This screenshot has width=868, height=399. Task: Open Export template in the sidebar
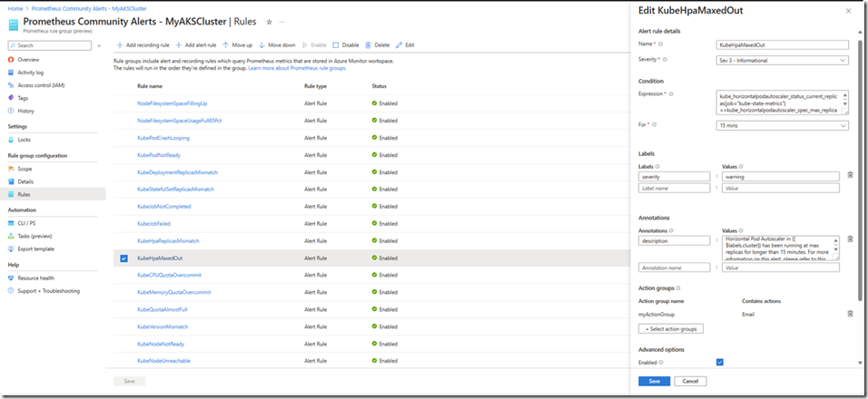(x=36, y=248)
